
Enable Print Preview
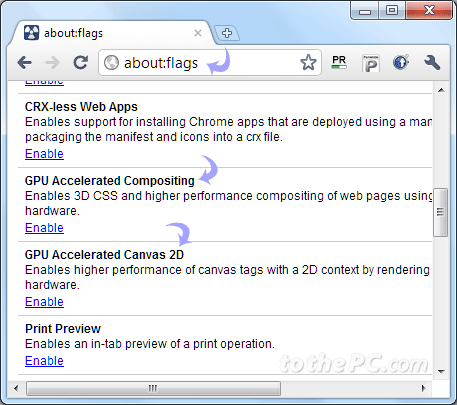(x=44, y=361)
